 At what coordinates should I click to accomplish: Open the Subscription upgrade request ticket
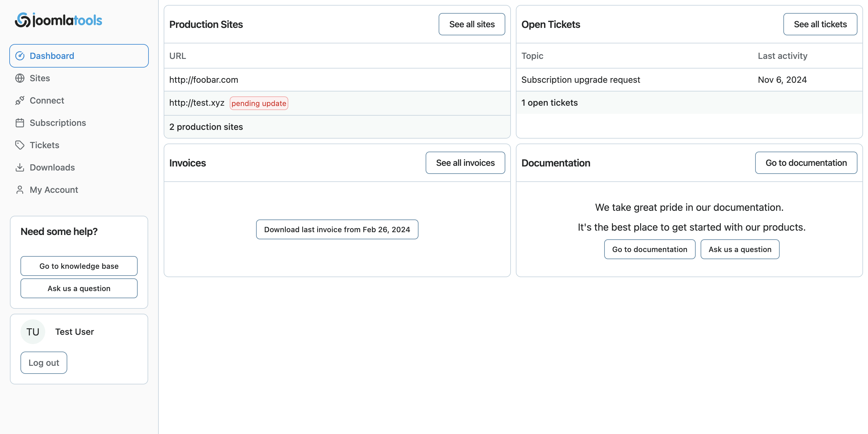point(580,80)
